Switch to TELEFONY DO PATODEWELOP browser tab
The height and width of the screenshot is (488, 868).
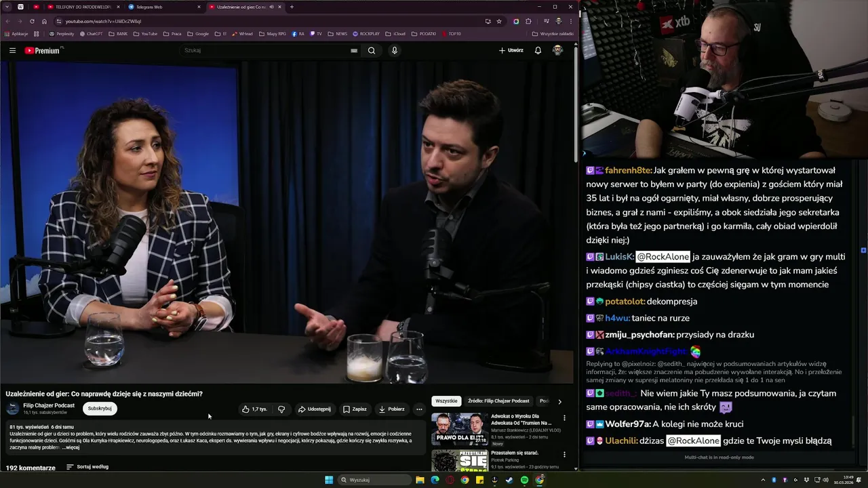(x=83, y=7)
